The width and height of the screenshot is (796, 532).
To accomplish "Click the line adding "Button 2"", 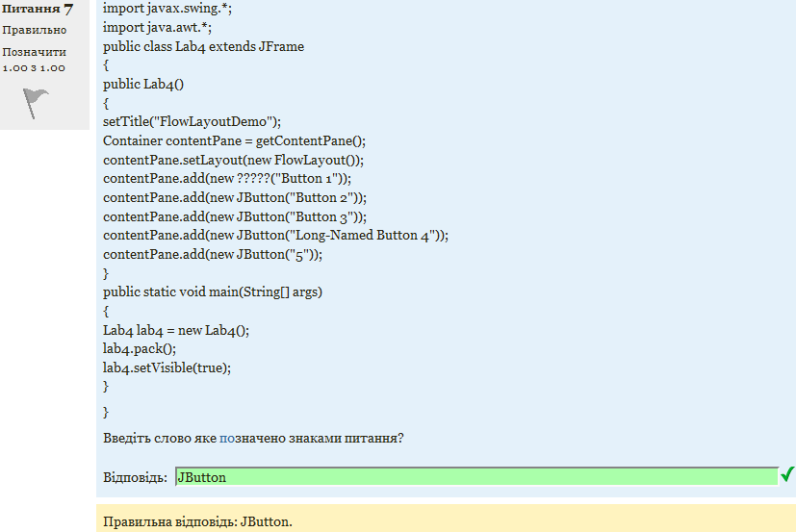I will click(x=235, y=198).
